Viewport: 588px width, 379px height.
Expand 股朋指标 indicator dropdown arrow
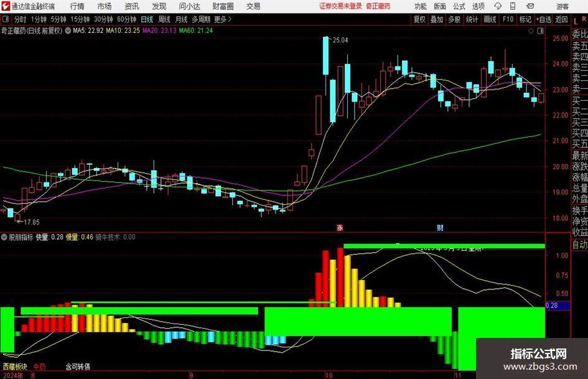4,236
